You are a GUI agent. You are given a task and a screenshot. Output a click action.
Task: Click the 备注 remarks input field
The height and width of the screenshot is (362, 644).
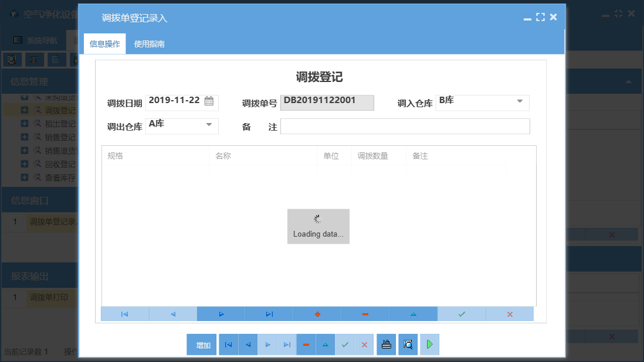tap(405, 126)
